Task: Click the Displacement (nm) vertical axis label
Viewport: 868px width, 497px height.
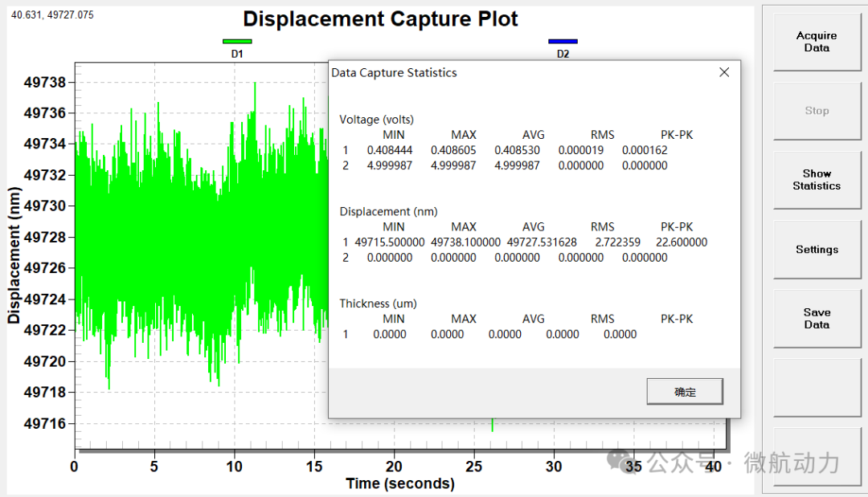Action: (14, 255)
